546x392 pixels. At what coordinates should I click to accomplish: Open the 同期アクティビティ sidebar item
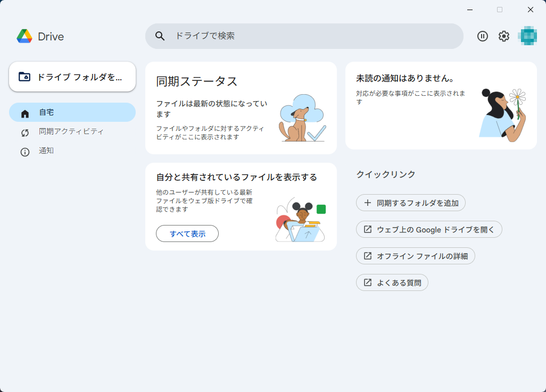click(71, 132)
